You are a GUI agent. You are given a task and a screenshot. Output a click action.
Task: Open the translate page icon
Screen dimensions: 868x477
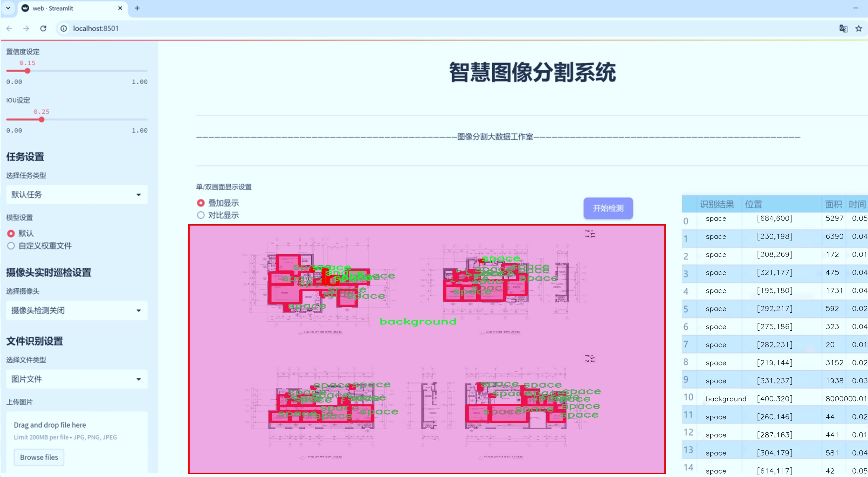(843, 29)
